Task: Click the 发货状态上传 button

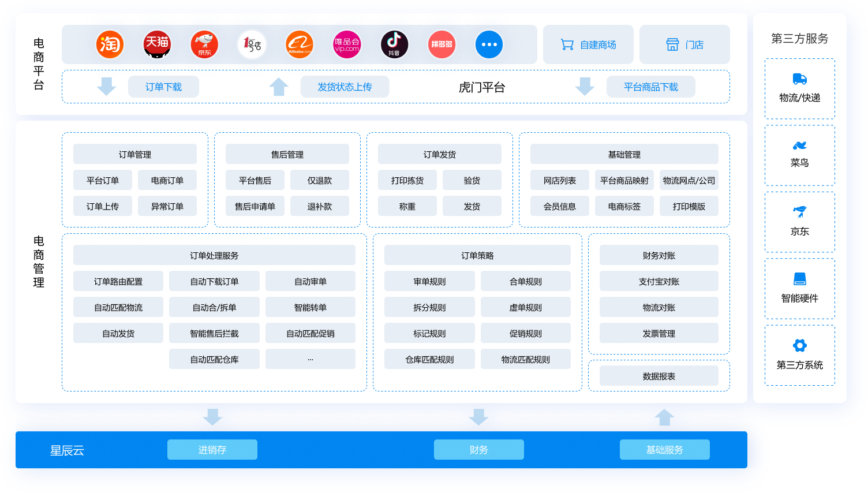Action: tap(345, 87)
